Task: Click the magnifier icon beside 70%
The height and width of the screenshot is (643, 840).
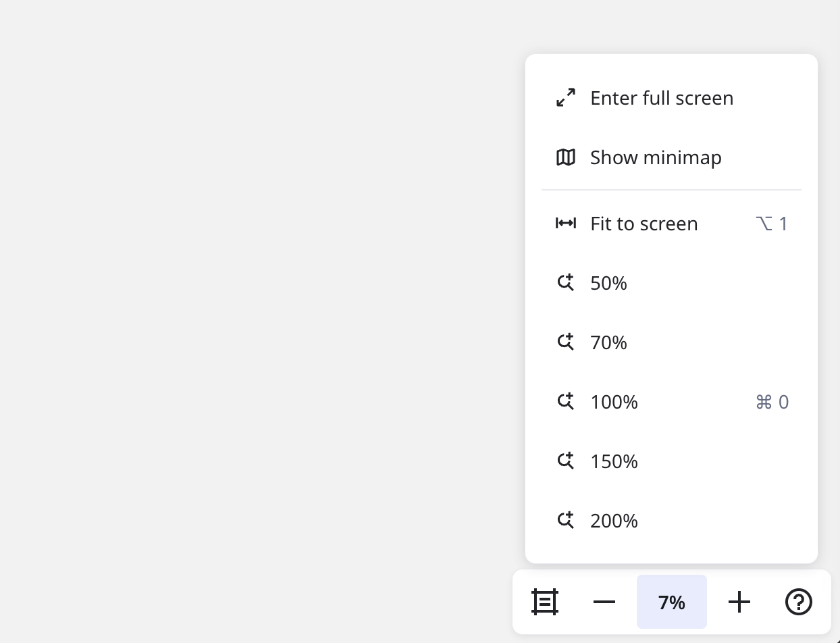Action: point(566,342)
